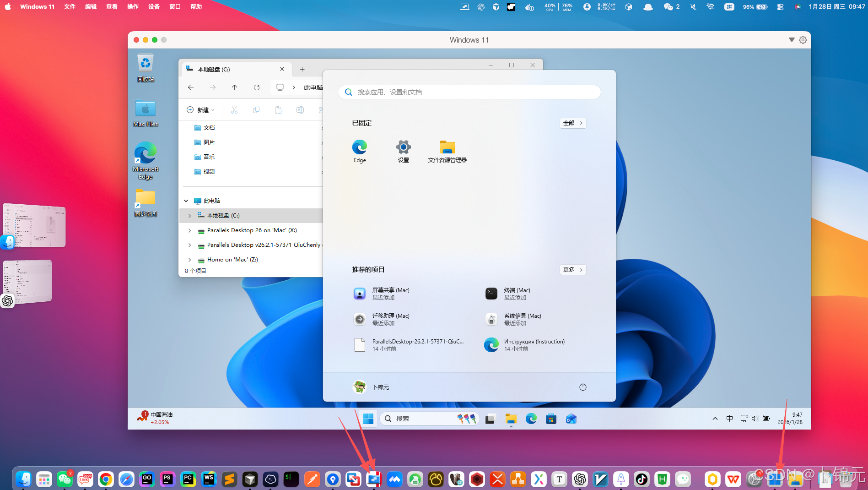Open File Explorer from Windows taskbar
This screenshot has height=490, width=868.
pos(511,419)
